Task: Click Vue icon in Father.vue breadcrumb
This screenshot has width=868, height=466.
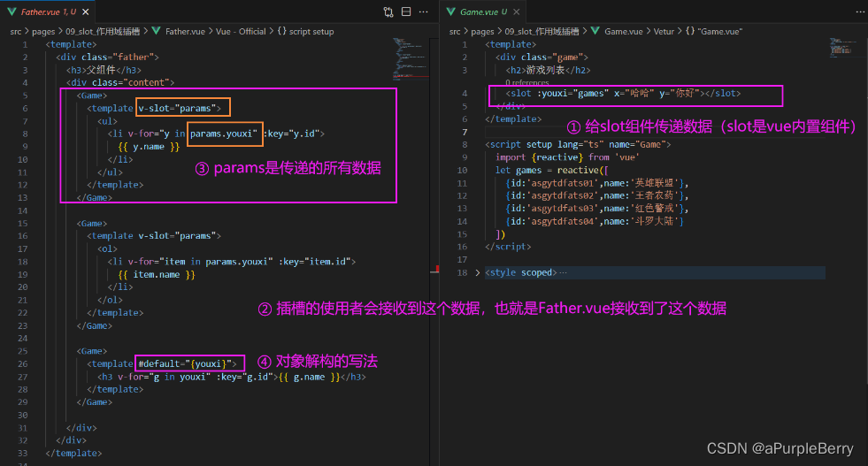Action: [x=156, y=31]
